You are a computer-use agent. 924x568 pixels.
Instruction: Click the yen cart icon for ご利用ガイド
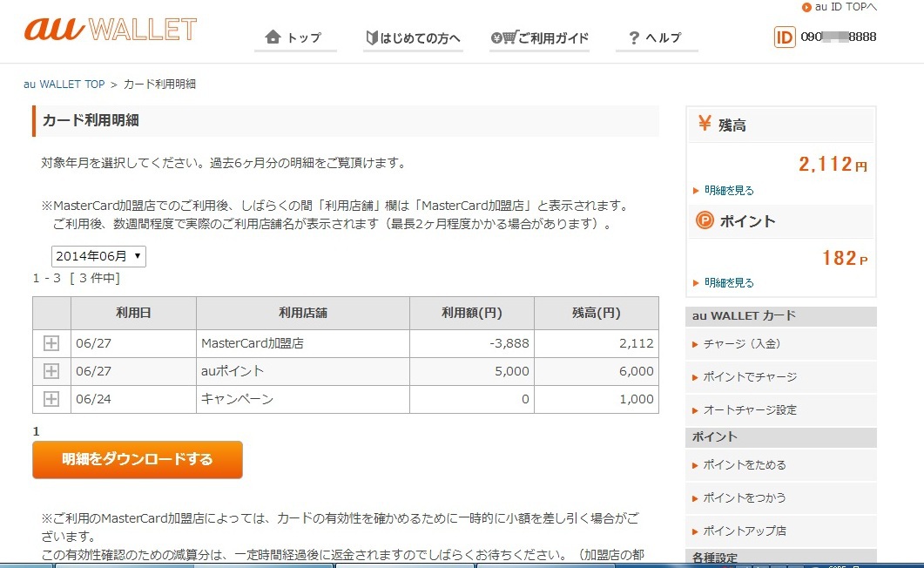point(504,37)
